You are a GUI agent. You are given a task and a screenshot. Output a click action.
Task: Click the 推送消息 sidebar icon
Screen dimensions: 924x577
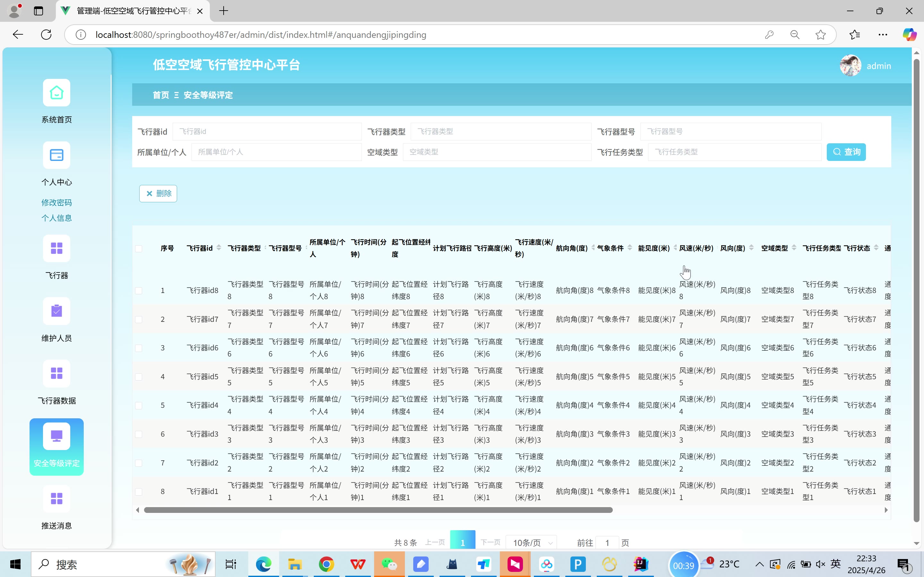[56, 498]
